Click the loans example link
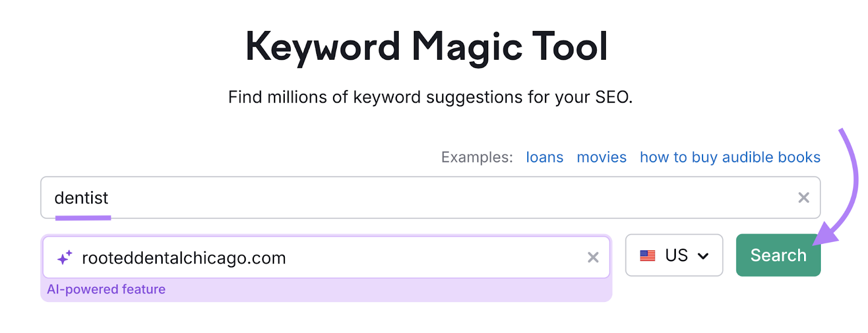This screenshot has height=333, width=868. click(x=544, y=157)
